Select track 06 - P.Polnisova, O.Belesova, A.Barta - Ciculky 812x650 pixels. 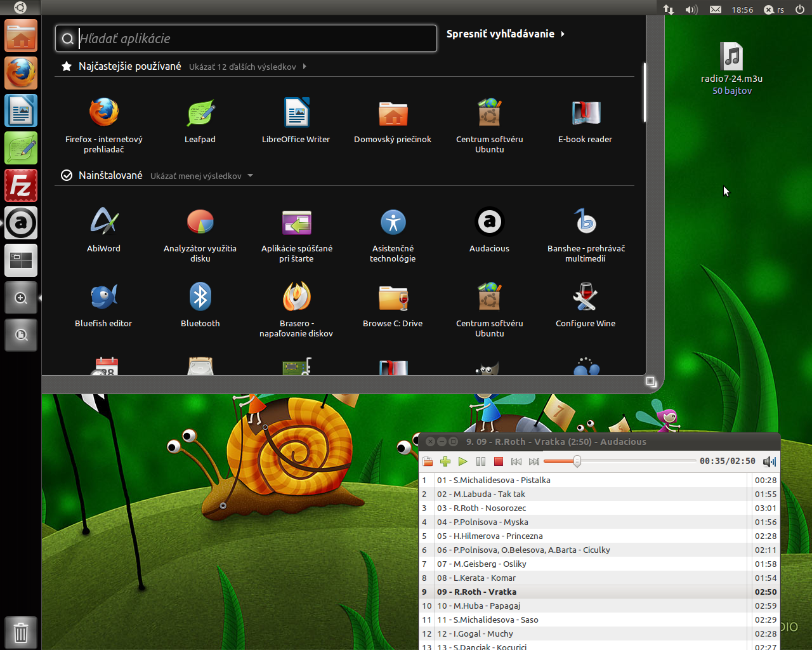click(x=599, y=550)
